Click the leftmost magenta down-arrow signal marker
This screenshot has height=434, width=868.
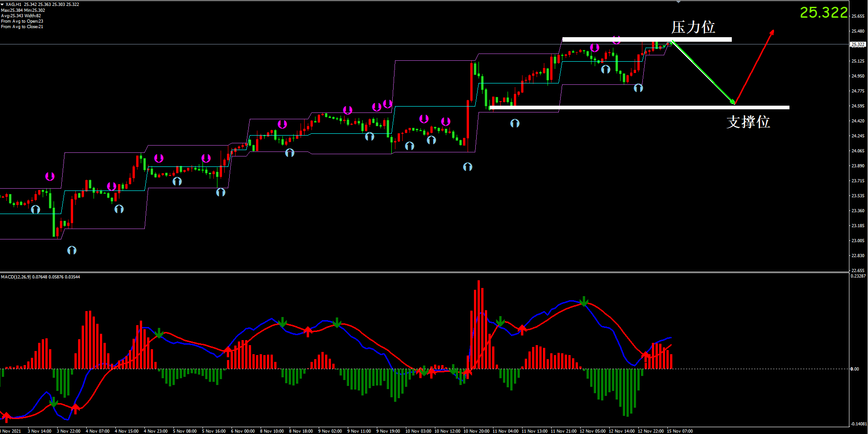(50, 176)
